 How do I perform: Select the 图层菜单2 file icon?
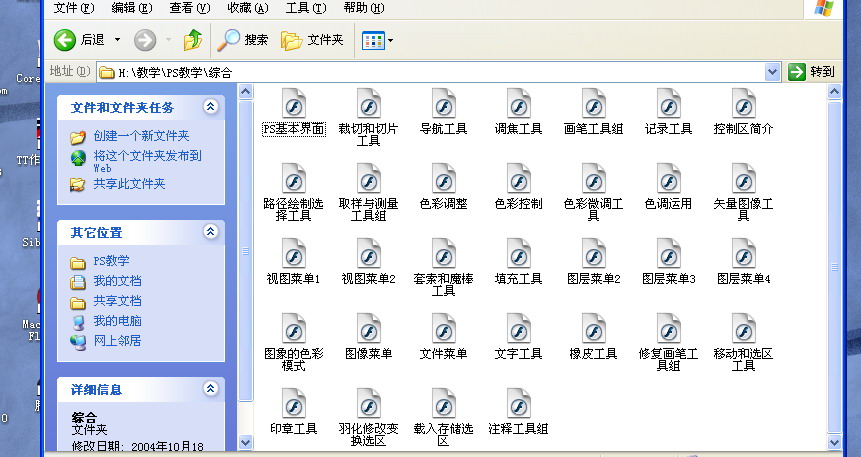[594, 254]
